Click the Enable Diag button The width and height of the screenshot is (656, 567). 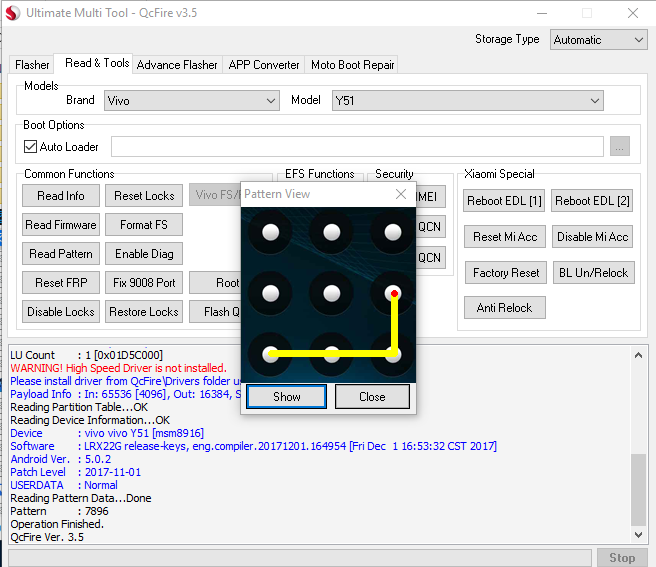[144, 254]
